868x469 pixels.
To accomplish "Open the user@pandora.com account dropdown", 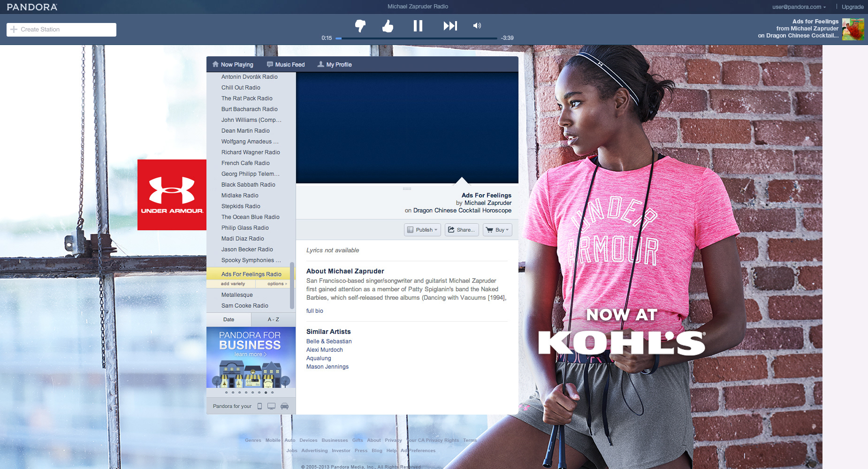I will click(799, 7).
